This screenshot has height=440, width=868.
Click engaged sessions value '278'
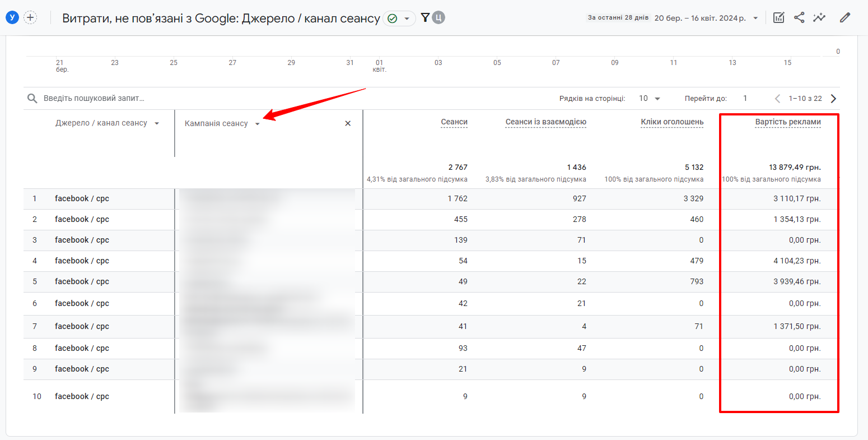[580, 219]
